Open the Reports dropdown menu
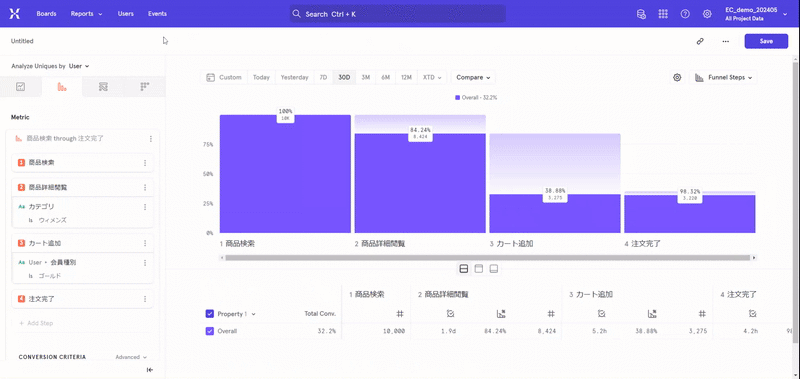Screen dimensions: 800x379 [86, 14]
